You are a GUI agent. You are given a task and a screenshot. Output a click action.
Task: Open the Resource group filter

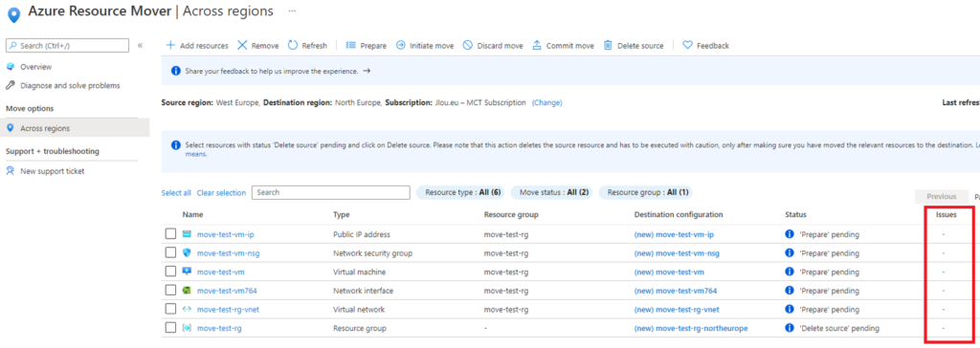(x=648, y=192)
